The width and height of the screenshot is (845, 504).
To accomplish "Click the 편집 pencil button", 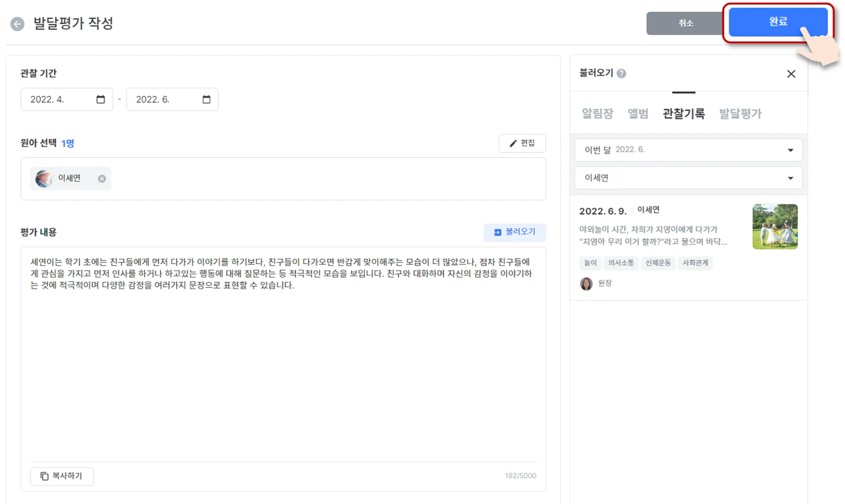I will point(522,143).
